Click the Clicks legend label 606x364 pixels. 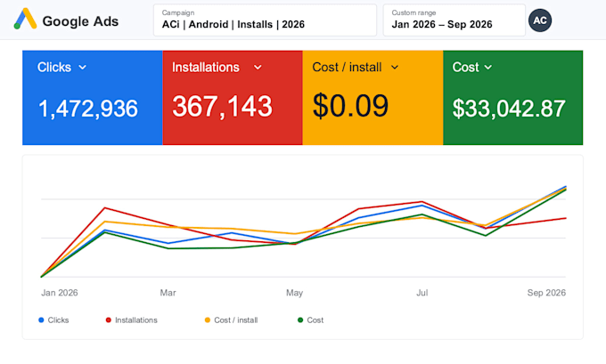pyautogui.click(x=58, y=320)
